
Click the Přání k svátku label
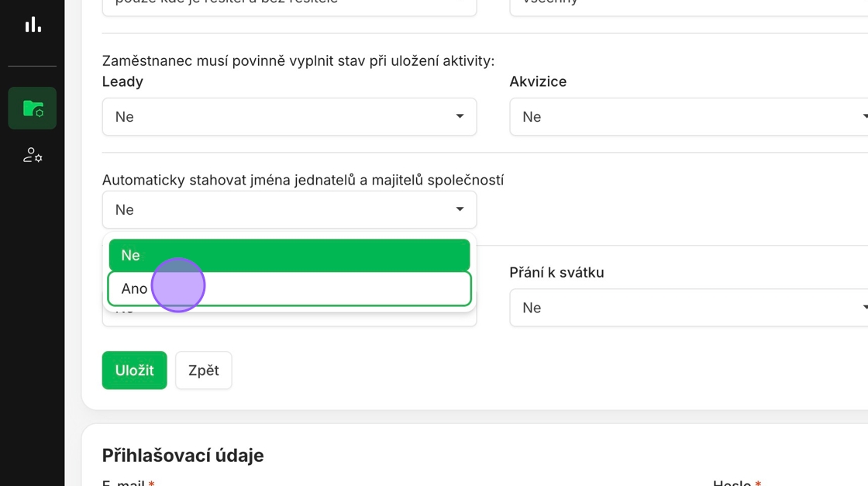pos(556,273)
